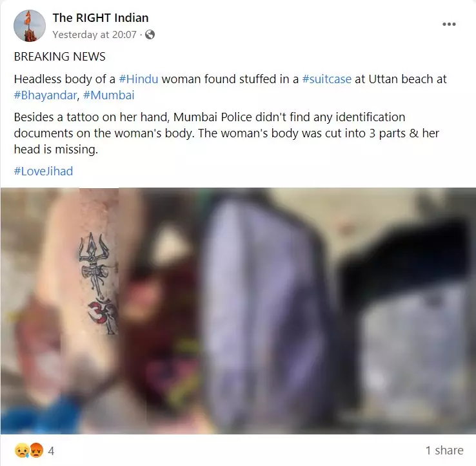Click the 'BREAKING NEWS' heading text
The height and width of the screenshot is (466, 476).
[59, 57]
